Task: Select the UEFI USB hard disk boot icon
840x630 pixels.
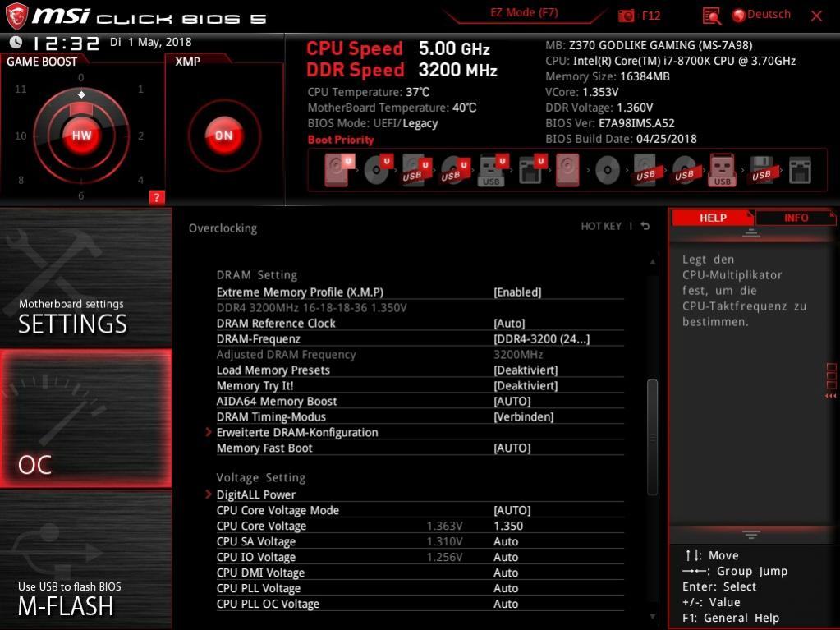Action: pyautogui.click(x=416, y=170)
